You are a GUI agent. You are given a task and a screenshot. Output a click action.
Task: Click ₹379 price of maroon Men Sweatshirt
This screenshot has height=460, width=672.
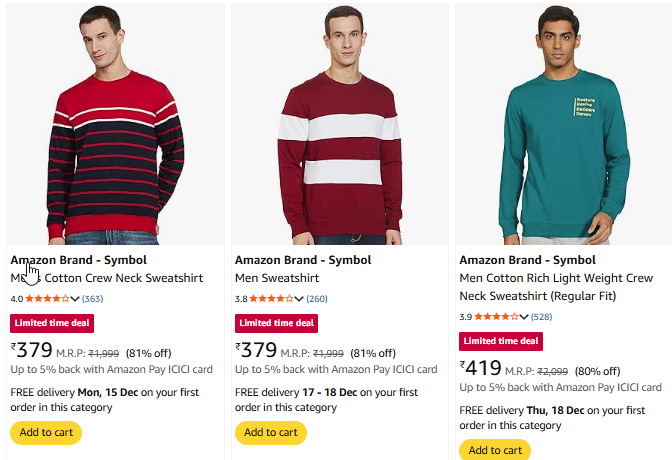[x=255, y=350]
